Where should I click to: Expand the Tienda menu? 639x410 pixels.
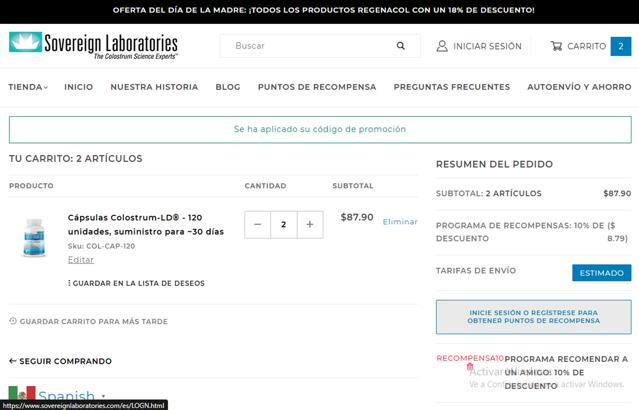(28, 87)
